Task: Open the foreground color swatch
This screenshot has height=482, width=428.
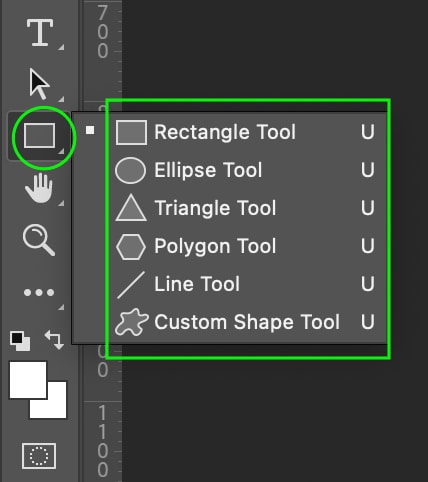Action: 28,380
